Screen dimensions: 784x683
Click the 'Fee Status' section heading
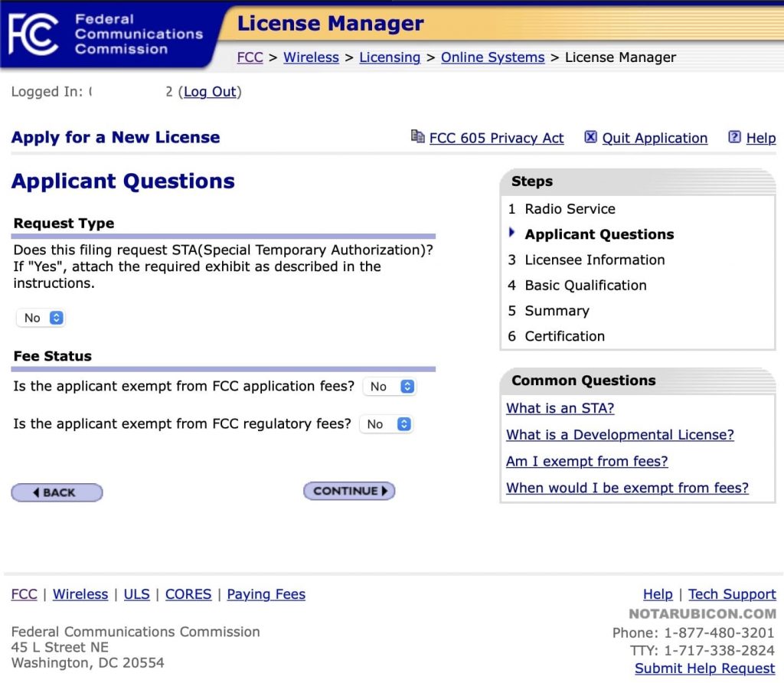pyautogui.click(x=53, y=357)
